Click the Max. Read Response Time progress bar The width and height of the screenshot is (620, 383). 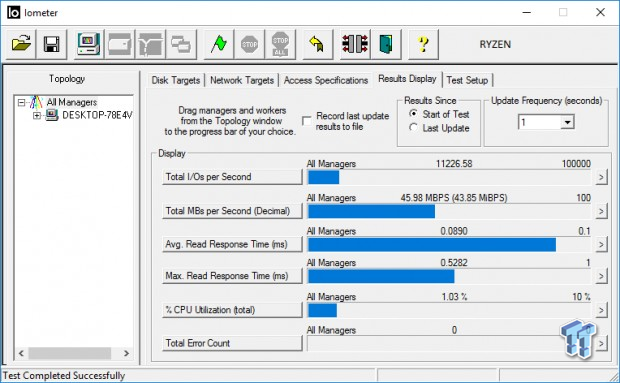click(x=449, y=276)
